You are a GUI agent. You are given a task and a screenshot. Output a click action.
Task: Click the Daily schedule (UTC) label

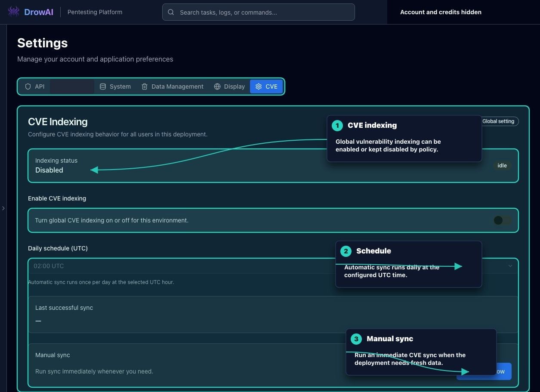58,248
